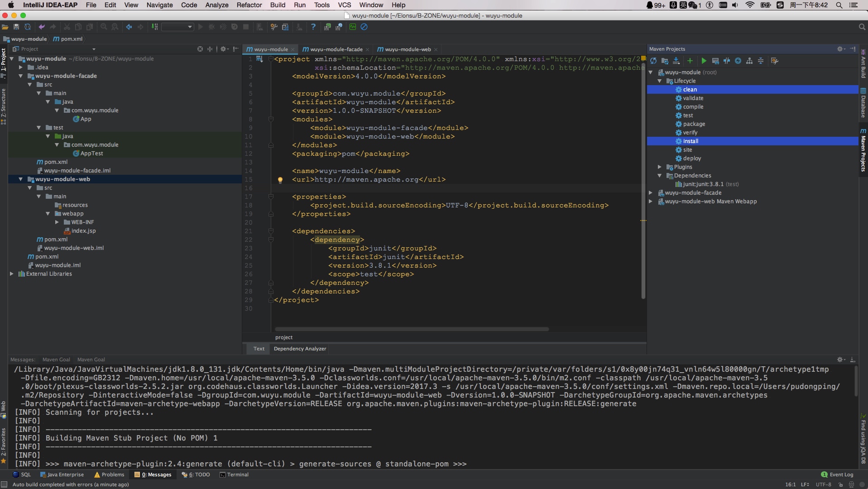Toggle the Terminal tool window
This screenshot has height=489, width=868.
[234, 475]
